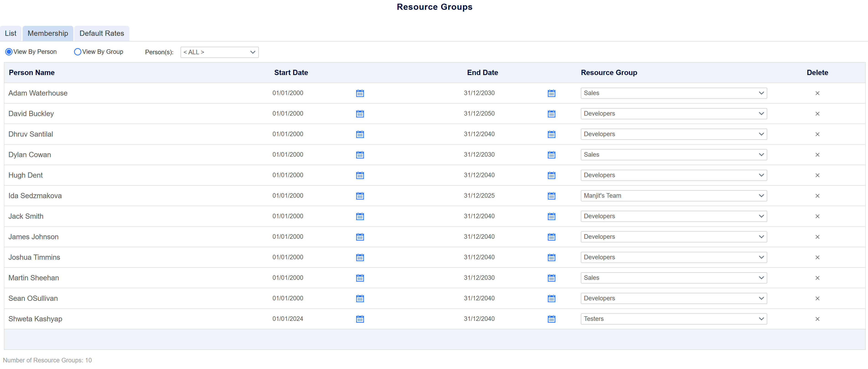Click James Johnson's start date field
Viewport: 868px width, 369px height.
(x=288, y=237)
